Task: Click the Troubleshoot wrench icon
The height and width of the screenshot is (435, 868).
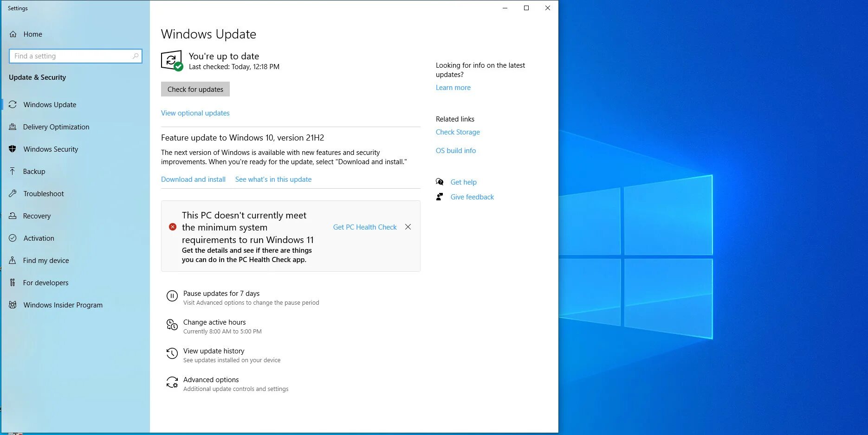Action: click(13, 194)
